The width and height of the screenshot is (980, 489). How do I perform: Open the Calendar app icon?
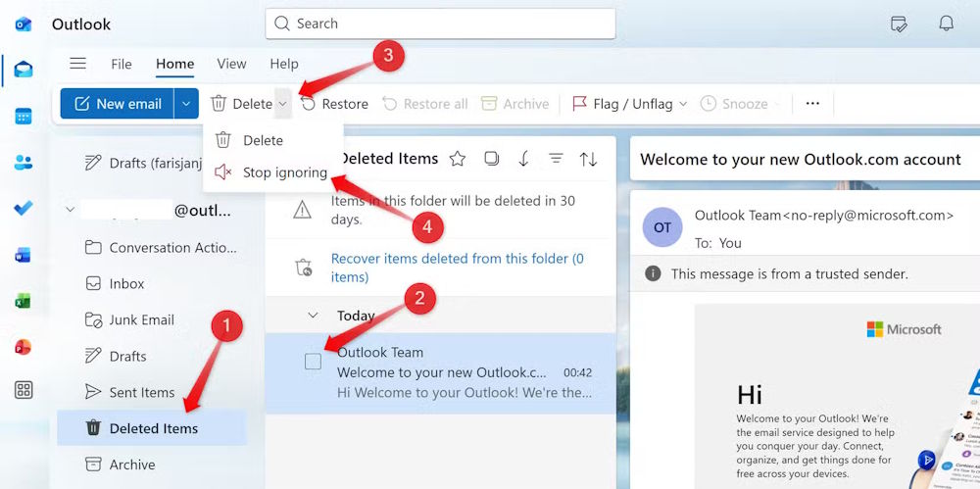24,116
